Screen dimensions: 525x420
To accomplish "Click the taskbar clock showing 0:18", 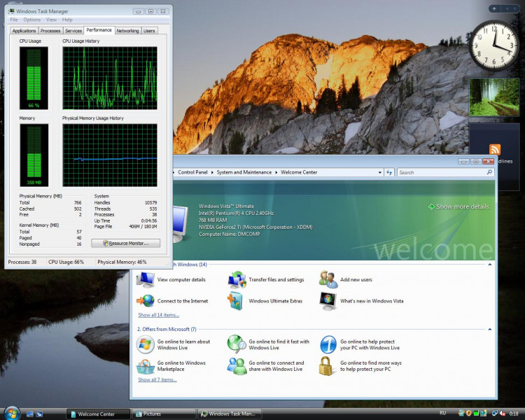I will tap(514, 414).
